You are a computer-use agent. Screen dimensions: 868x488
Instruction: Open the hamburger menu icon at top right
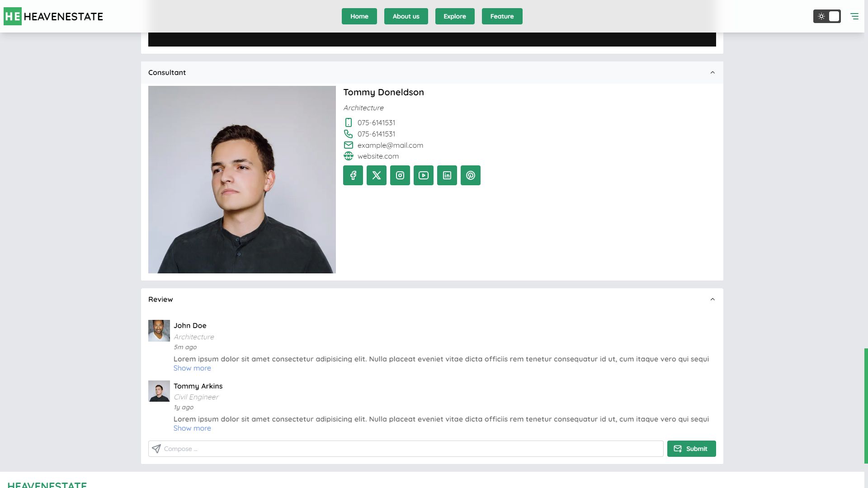[854, 16]
